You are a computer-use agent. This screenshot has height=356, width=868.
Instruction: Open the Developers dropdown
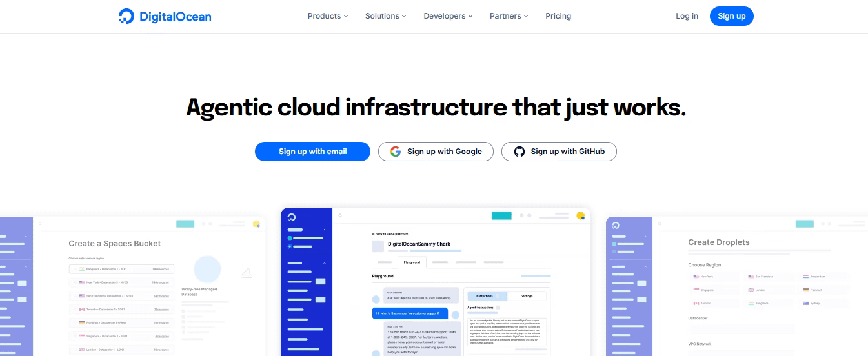(448, 16)
